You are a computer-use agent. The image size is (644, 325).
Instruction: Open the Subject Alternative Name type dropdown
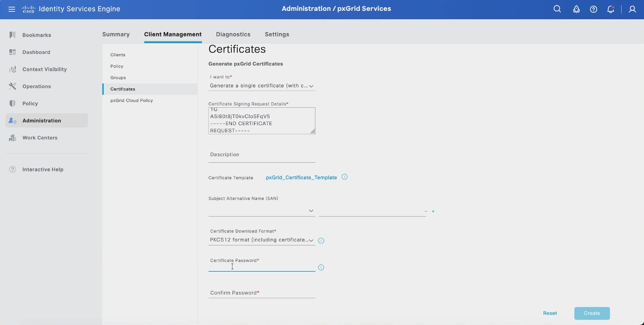pyautogui.click(x=262, y=211)
